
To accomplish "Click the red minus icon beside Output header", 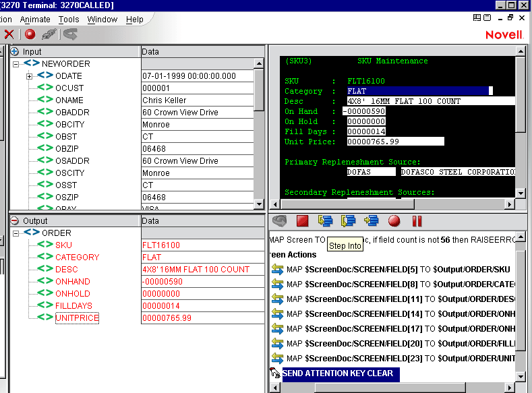I will (15, 220).
